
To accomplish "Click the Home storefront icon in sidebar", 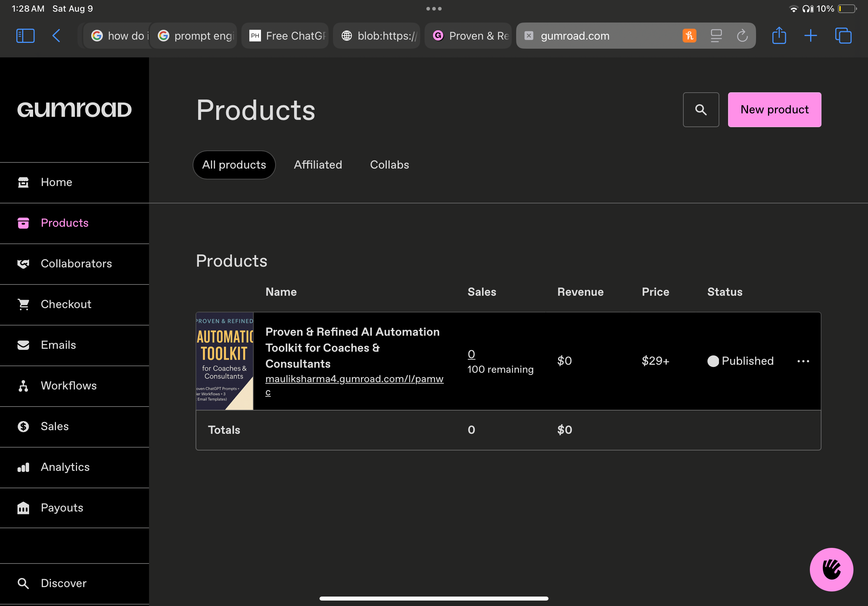I will click(23, 182).
